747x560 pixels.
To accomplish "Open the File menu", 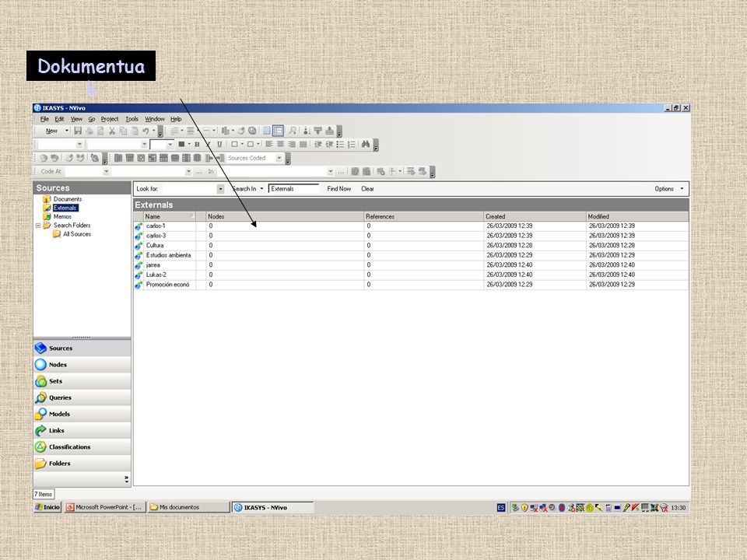I will (x=45, y=119).
